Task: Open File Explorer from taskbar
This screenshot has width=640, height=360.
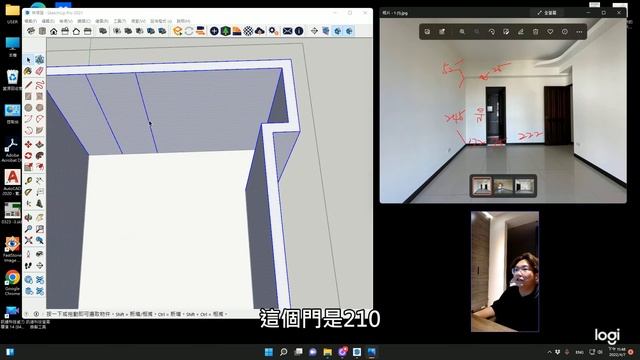Action: [x=327, y=352]
